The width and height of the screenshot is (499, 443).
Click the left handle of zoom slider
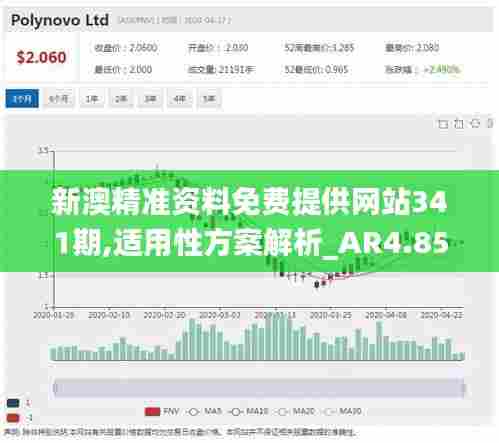pyautogui.click(x=55, y=388)
